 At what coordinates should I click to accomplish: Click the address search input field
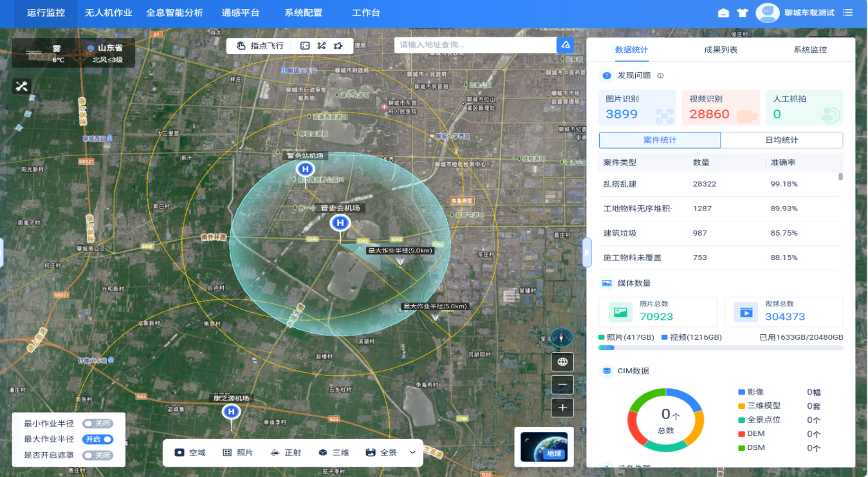pos(475,45)
